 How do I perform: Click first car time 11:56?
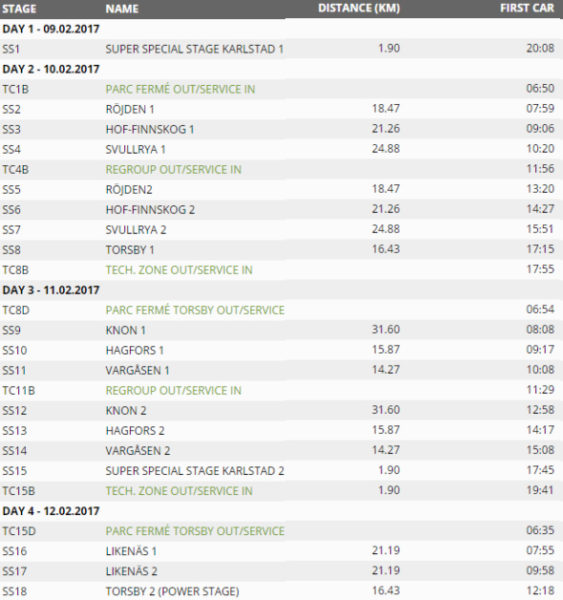point(540,169)
